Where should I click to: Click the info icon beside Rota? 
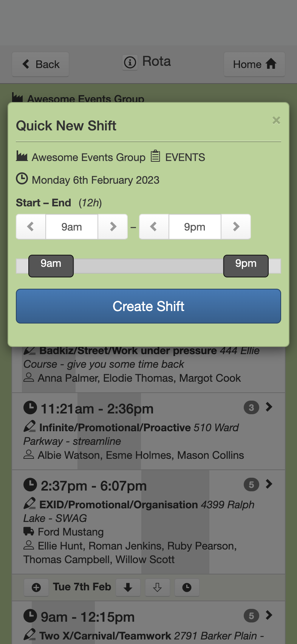130,62
